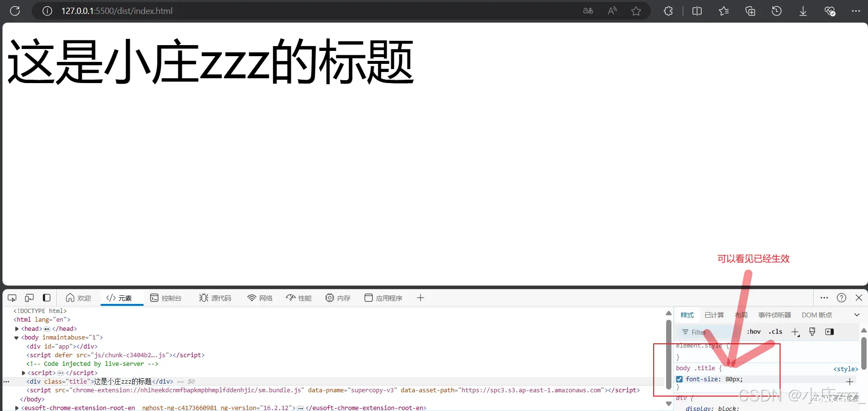868x411 pixels.
Task: Close the DevTools panel
Action: pyautogui.click(x=859, y=298)
